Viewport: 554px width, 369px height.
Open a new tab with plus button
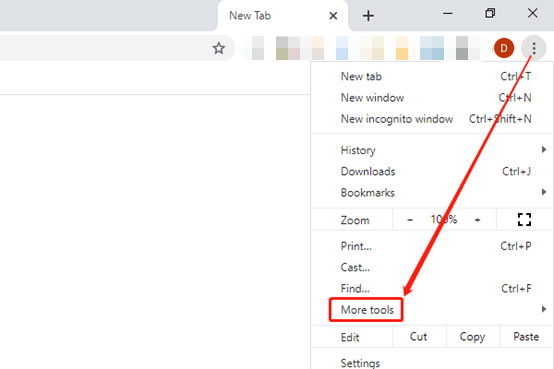click(368, 16)
